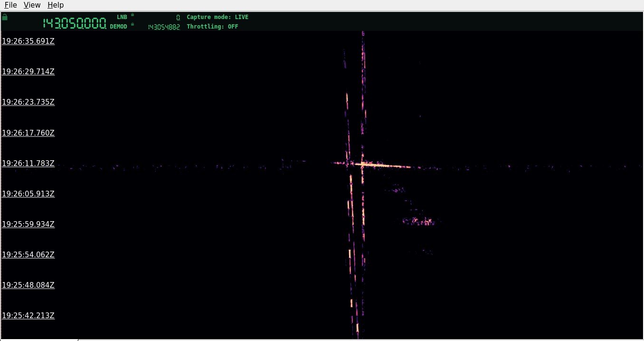Select the 19:25:42.213Z timestamp
This screenshot has height=341, width=644.
[x=28, y=315]
